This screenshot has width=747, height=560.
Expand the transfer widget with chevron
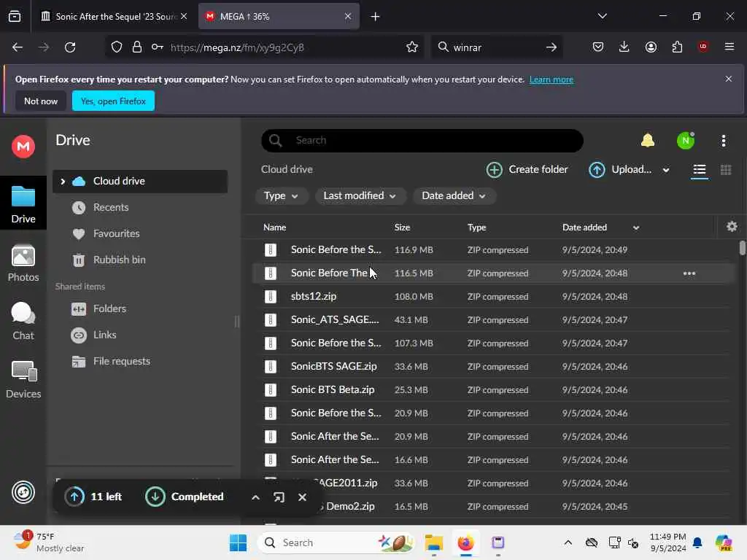255,497
